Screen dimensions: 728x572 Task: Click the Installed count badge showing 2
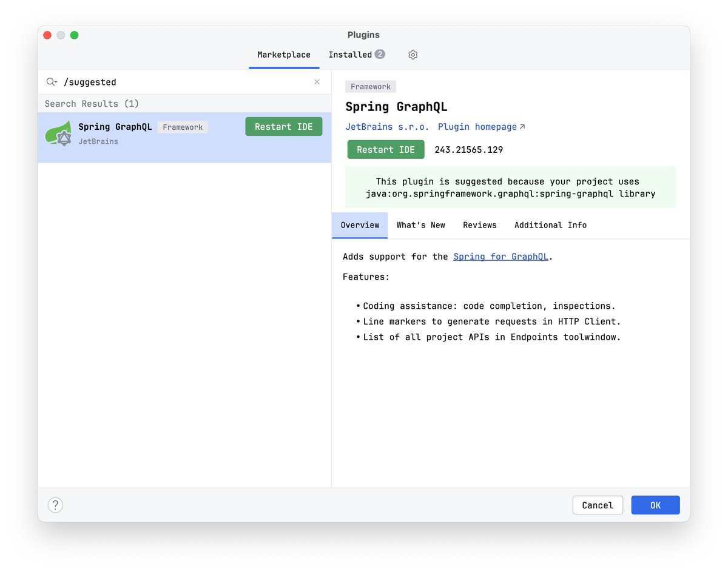[x=380, y=54]
